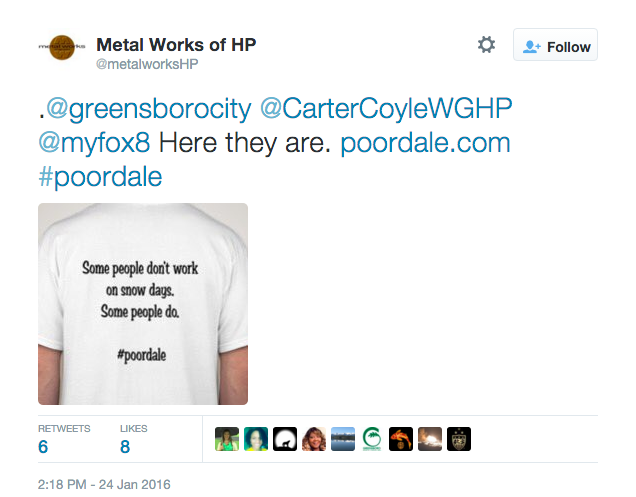Open the @myfox8 mention
This screenshot has width=636, height=497.
94,143
